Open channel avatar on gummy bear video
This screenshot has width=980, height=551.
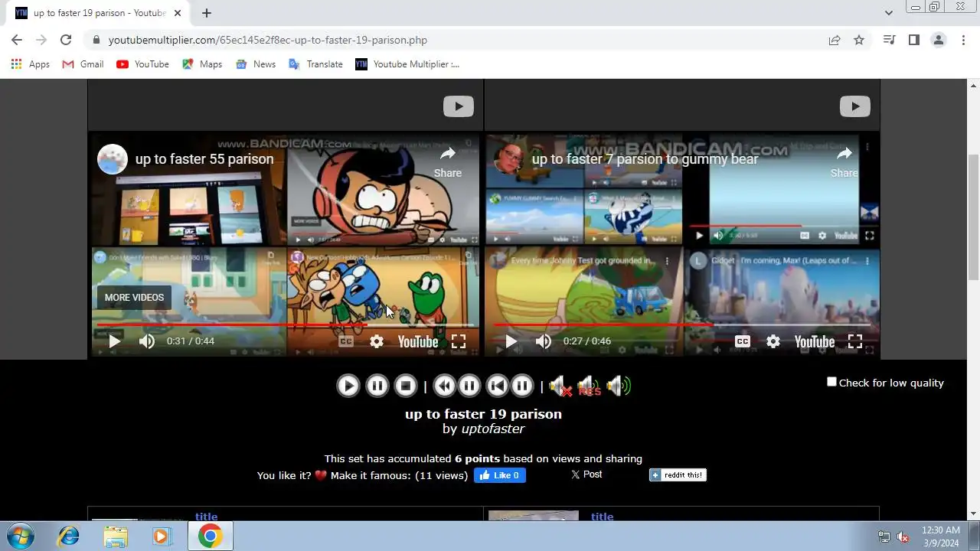click(509, 159)
